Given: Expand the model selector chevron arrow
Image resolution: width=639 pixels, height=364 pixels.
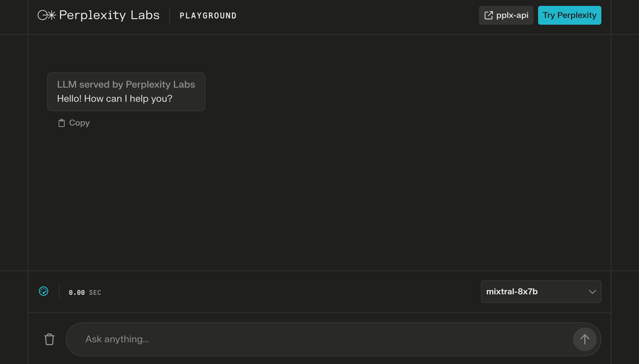Looking at the screenshot, I should click(x=592, y=292).
